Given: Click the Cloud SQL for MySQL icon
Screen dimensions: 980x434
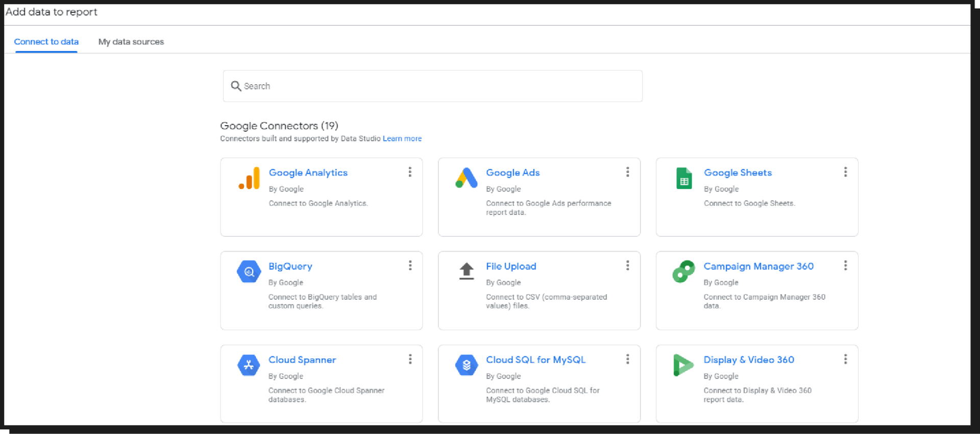Looking at the screenshot, I should pos(467,365).
